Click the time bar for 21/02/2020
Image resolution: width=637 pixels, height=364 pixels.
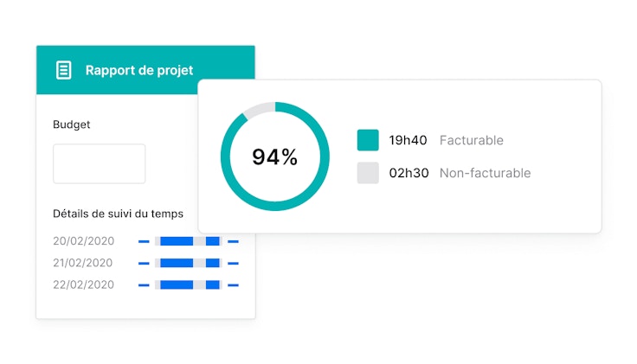point(188,263)
